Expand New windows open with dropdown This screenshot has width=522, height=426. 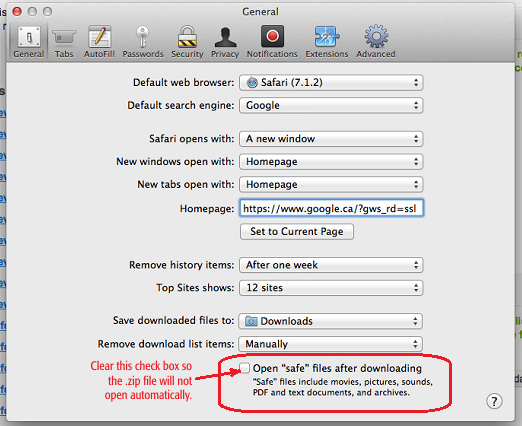coord(331,162)
